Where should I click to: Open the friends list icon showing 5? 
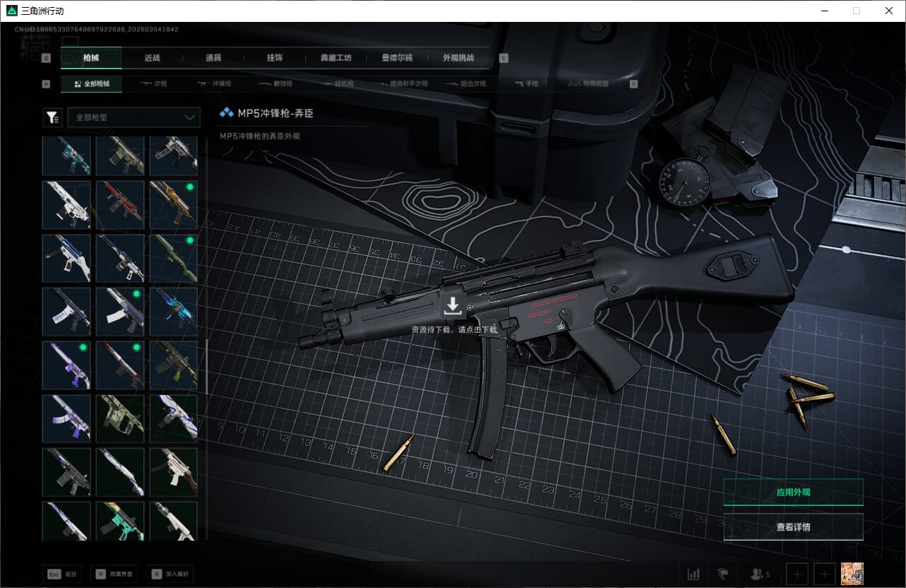point(760,574)
